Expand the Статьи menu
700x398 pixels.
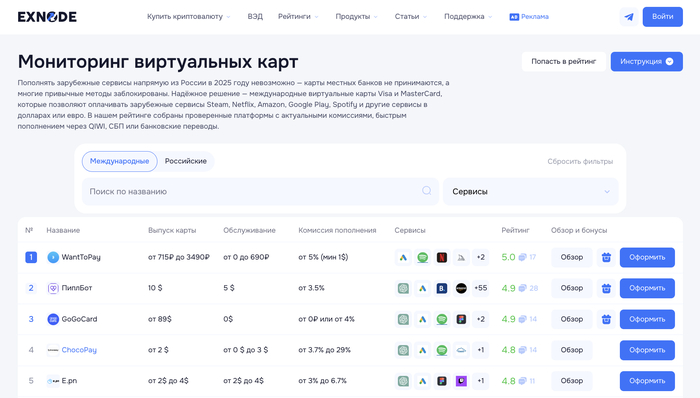(x=411, y=17)
